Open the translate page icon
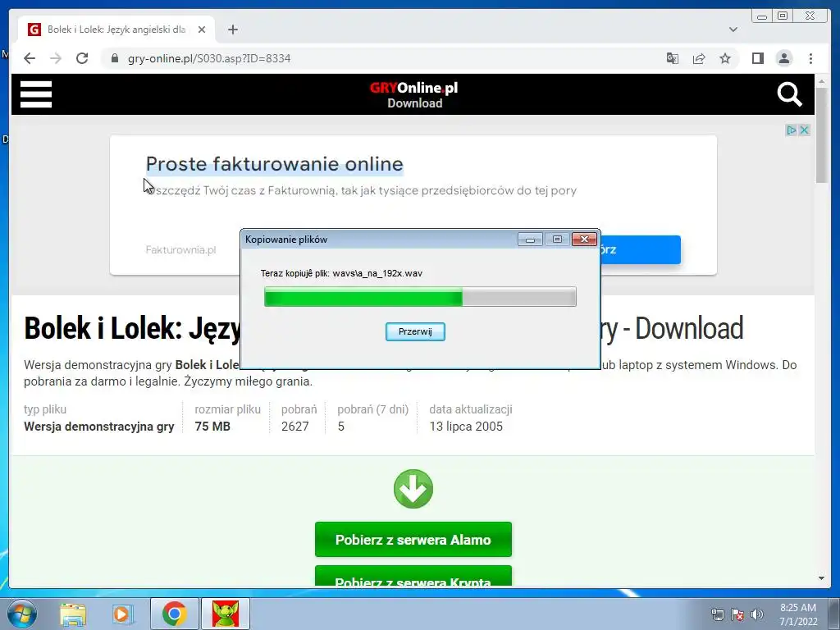 click(673, 58)
